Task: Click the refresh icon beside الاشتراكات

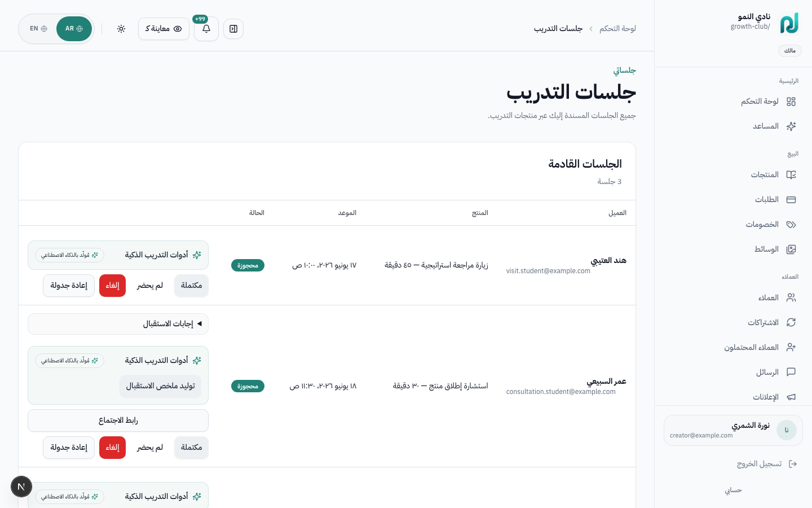Action: 791,322
